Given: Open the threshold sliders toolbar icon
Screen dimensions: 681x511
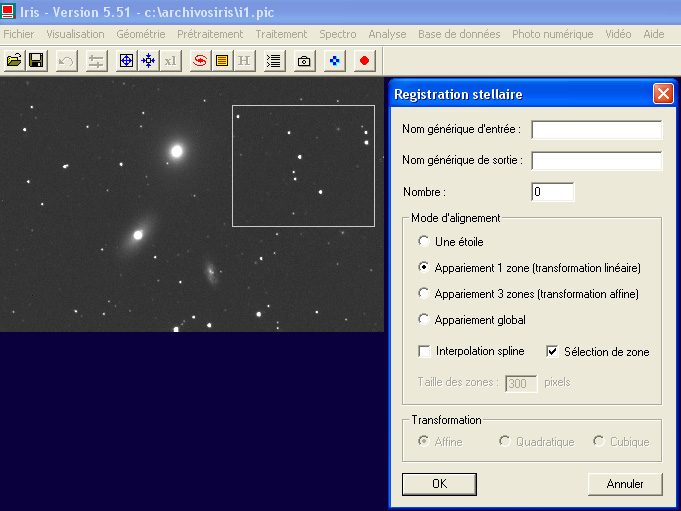Looking at the screenshot, I should coord(96,61).
